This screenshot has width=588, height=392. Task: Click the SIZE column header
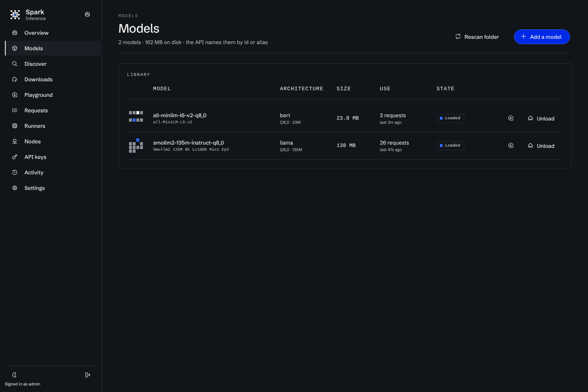(344, 89)
